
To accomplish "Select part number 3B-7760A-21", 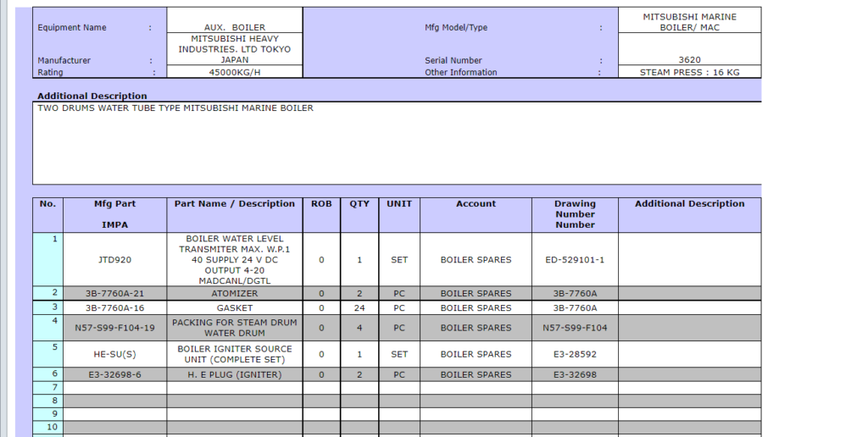I will coord(114,293).
